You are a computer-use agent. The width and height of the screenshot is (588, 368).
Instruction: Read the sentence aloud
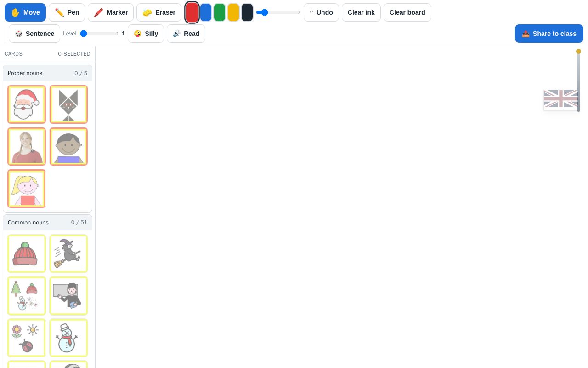pos(186,34)
